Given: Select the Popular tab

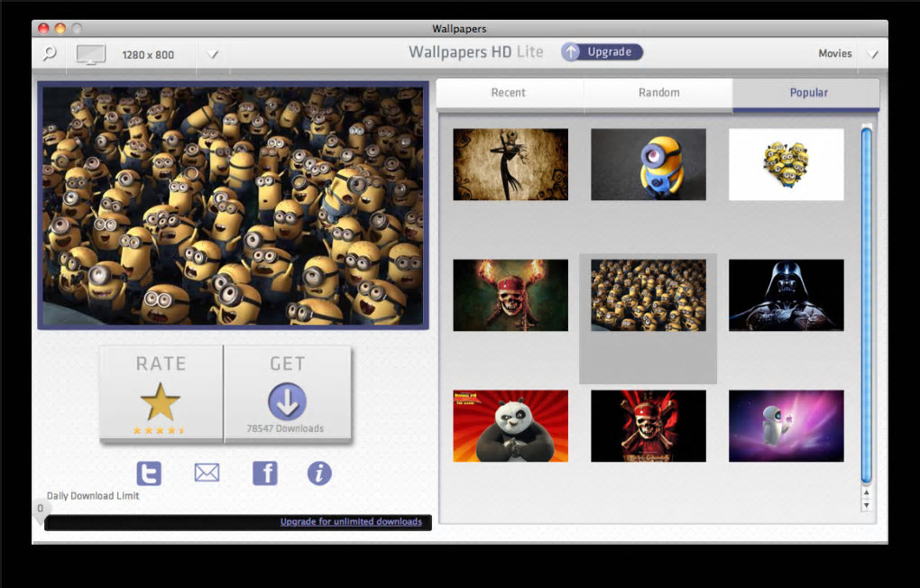Looking at the screenshot, I should pos(806,93).
